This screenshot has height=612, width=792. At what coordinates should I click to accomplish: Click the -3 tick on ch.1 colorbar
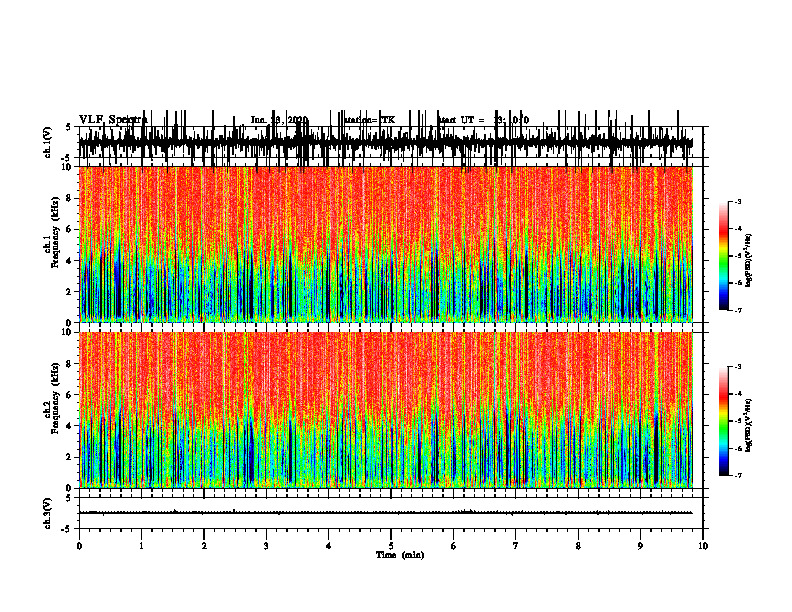[x=737, y=201]
